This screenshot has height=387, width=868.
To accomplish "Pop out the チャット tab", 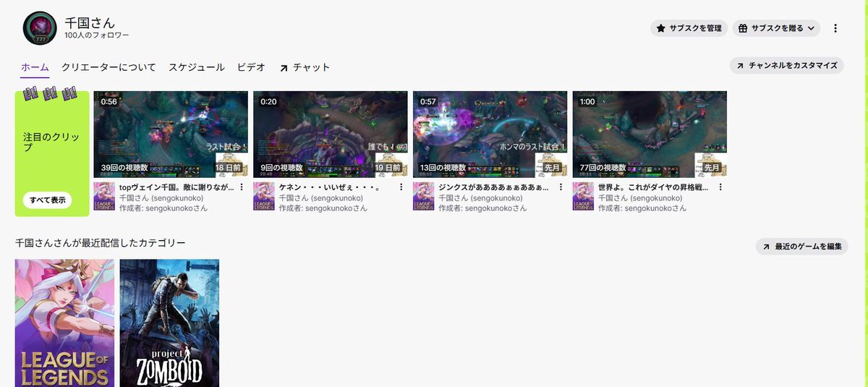I will pos(305,67).
